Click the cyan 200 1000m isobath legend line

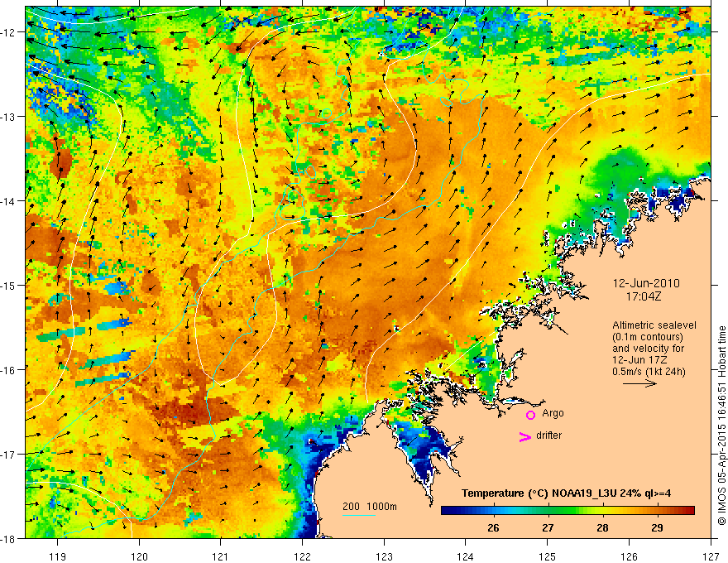(x=359, y=515)
